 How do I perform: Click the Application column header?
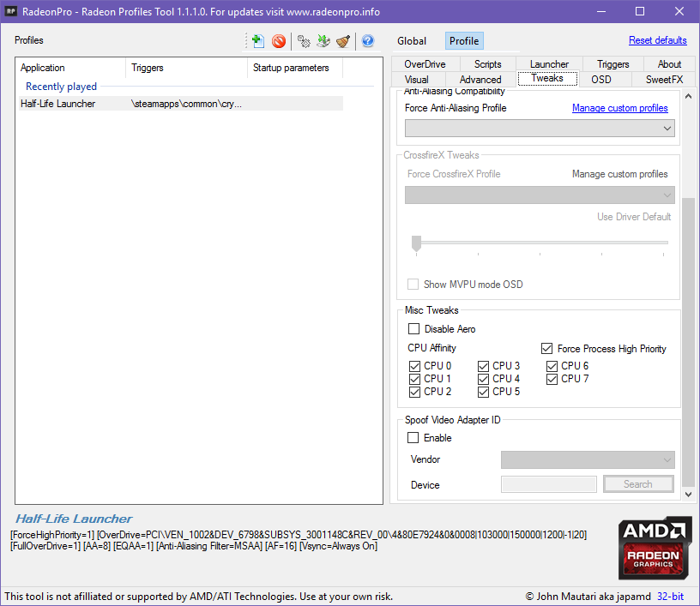(x=71, y=68)
